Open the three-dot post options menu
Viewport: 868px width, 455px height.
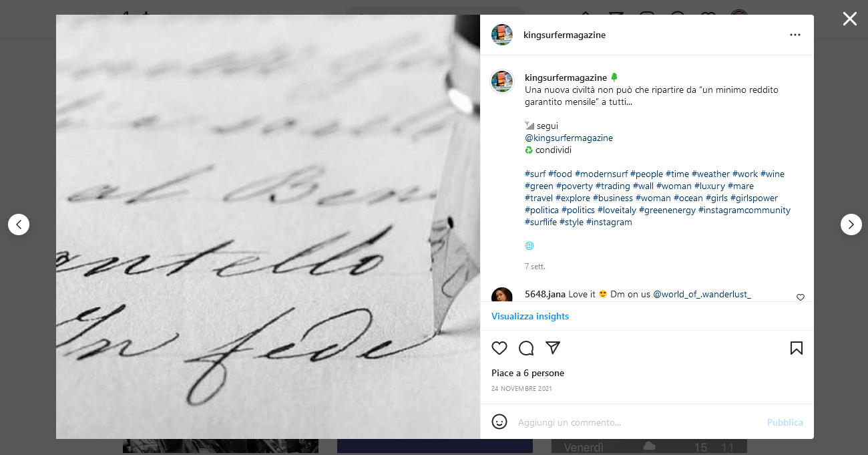pyautogui.click(x=795, y=35)
